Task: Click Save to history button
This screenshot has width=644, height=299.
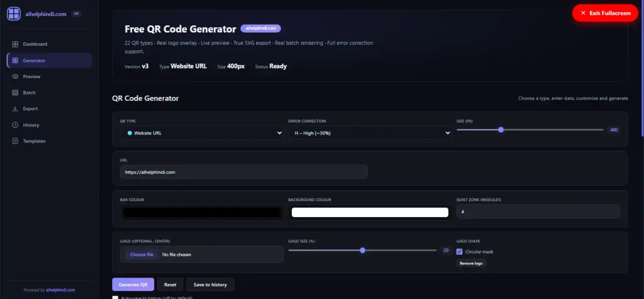Action: (210, 285)
